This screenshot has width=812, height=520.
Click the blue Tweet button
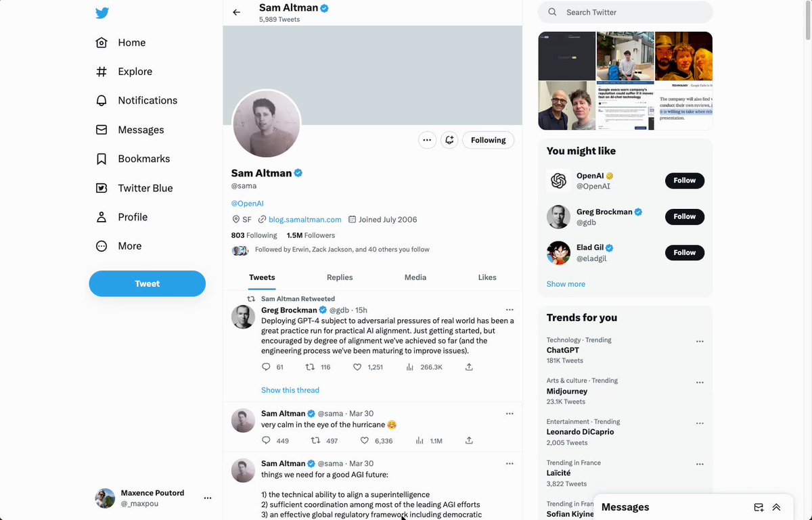(147, 283)
